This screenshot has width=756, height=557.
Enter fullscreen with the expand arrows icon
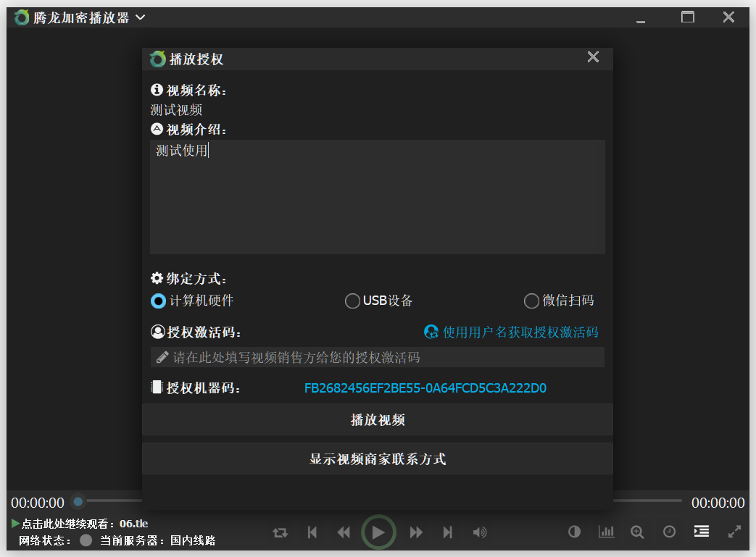[x=734, y=532]
